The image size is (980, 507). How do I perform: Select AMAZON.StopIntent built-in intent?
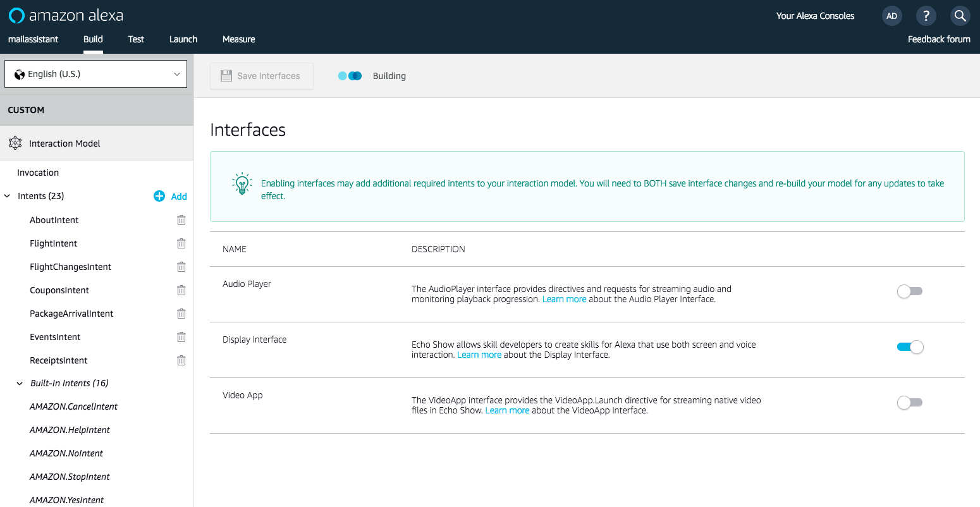pyautogui.click(x=70, y=477)
